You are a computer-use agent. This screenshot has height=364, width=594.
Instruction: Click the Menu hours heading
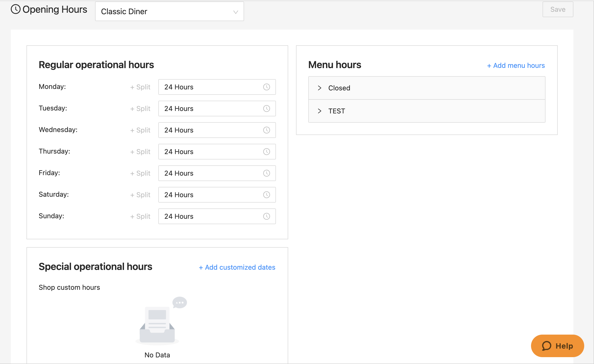[x=334, y=65]
